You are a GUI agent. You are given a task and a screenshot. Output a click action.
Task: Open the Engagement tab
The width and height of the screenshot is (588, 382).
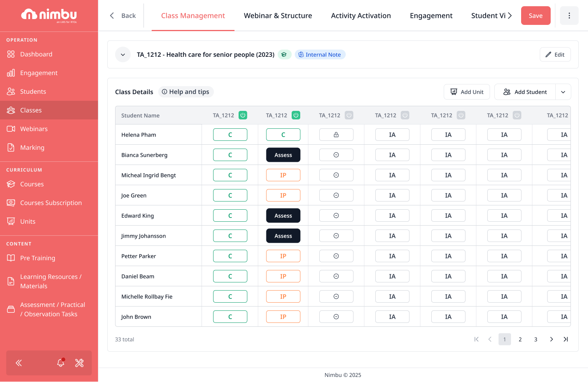[x=431, y=16]
